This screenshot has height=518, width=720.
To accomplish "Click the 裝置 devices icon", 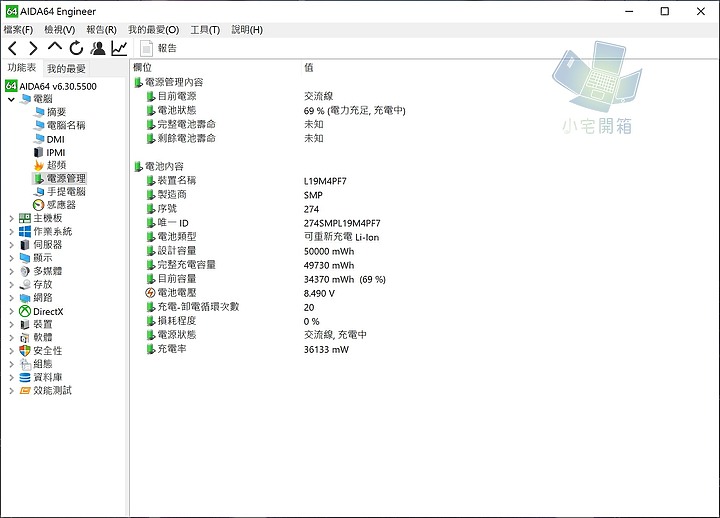I will (25, 325).
